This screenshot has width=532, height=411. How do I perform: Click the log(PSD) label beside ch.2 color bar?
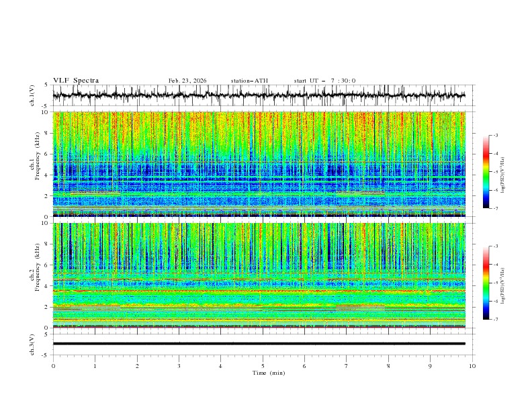pos(503,285)
